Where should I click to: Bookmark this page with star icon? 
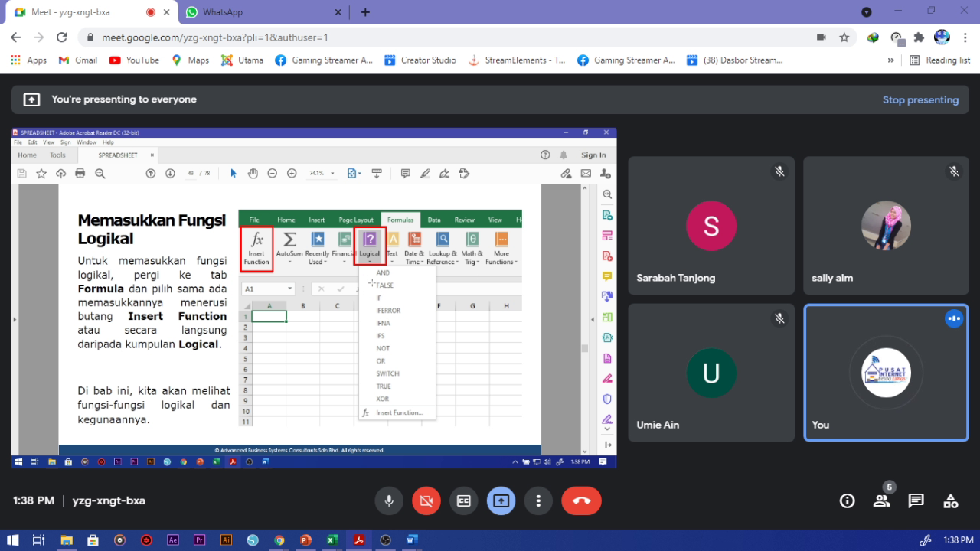point(844,37)
